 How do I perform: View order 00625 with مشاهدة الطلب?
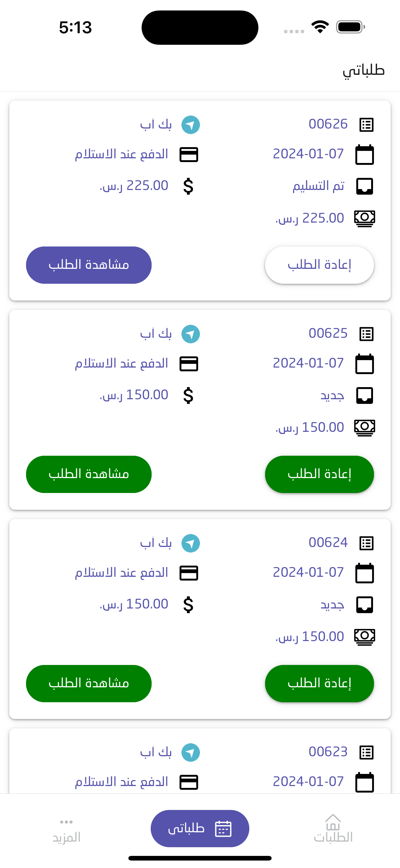89,474
